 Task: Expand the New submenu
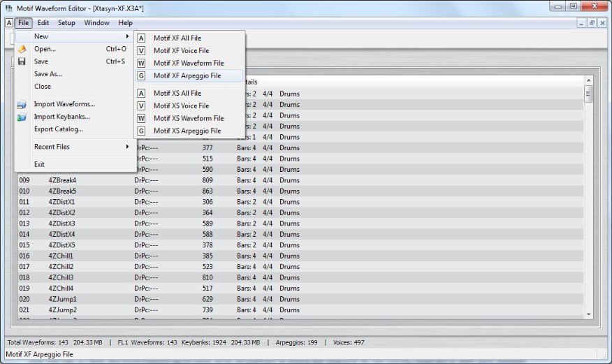[x=75, y=36]
